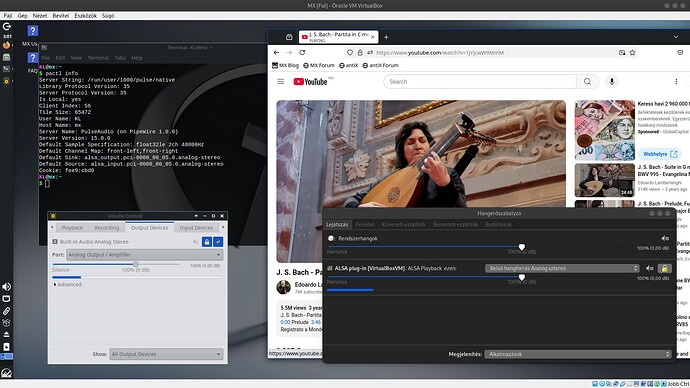Screen dimensions: 690x388
Task: Open the Megjelenítés Alkalmazások dropdown
Action: coord(578,354)
